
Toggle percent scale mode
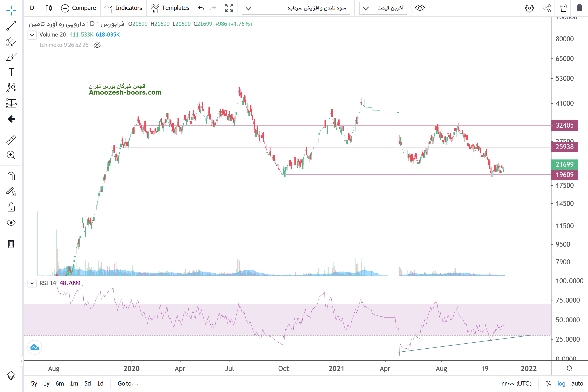(548, 383)
